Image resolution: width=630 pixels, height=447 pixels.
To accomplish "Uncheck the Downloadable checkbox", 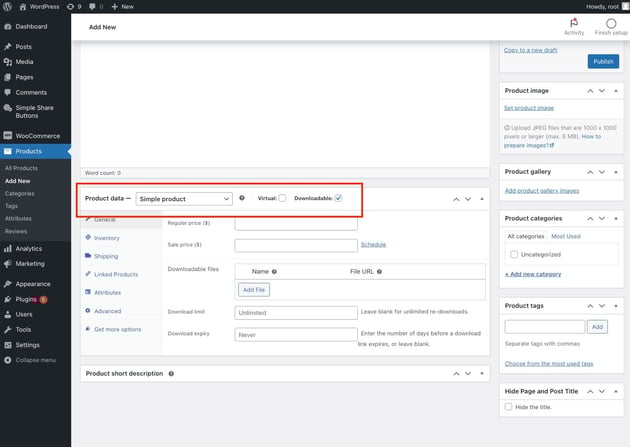I will click(338, 198).
